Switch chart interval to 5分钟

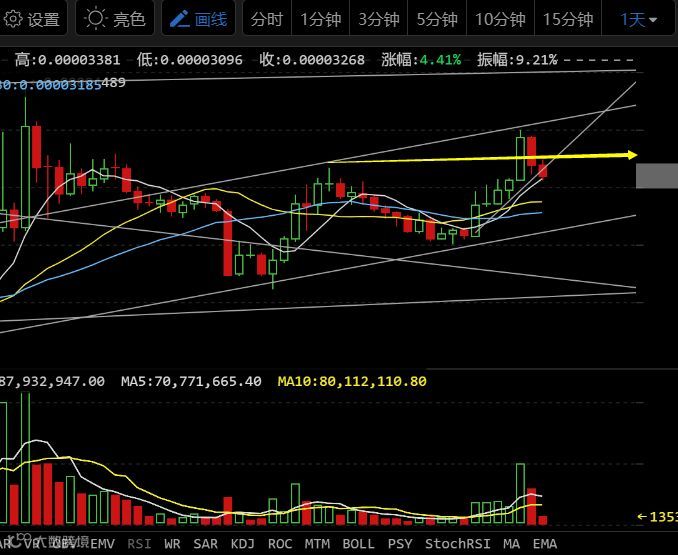coord(437,19)
